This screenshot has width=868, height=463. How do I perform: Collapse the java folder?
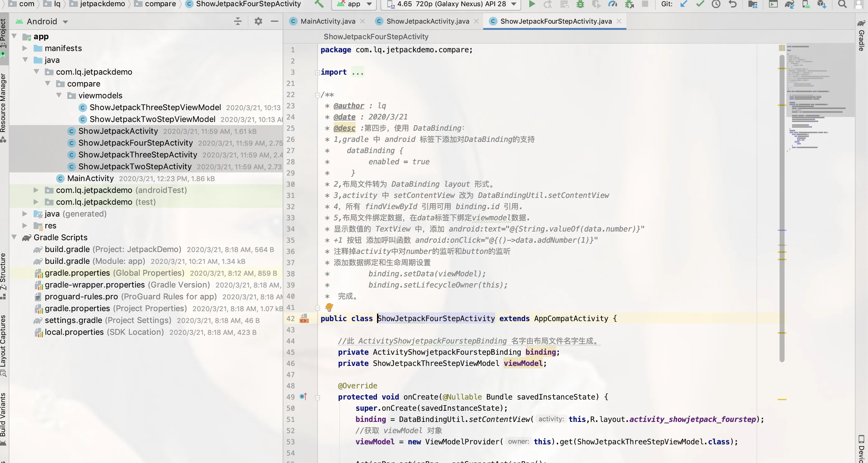[x=25, y=60]
